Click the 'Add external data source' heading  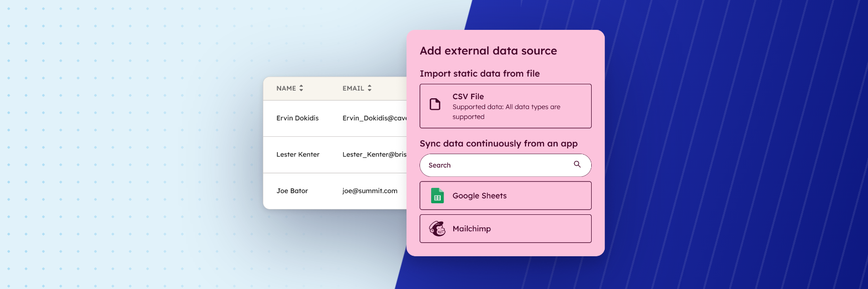pyautogui.click(x=488, y=51)
